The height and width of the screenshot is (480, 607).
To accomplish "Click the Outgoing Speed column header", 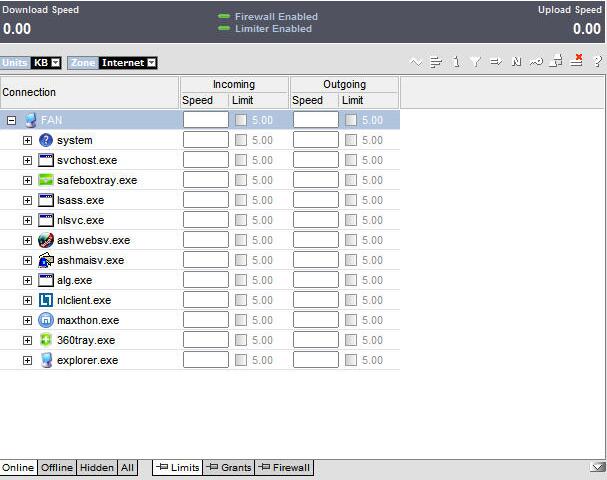I will [314, 100].
